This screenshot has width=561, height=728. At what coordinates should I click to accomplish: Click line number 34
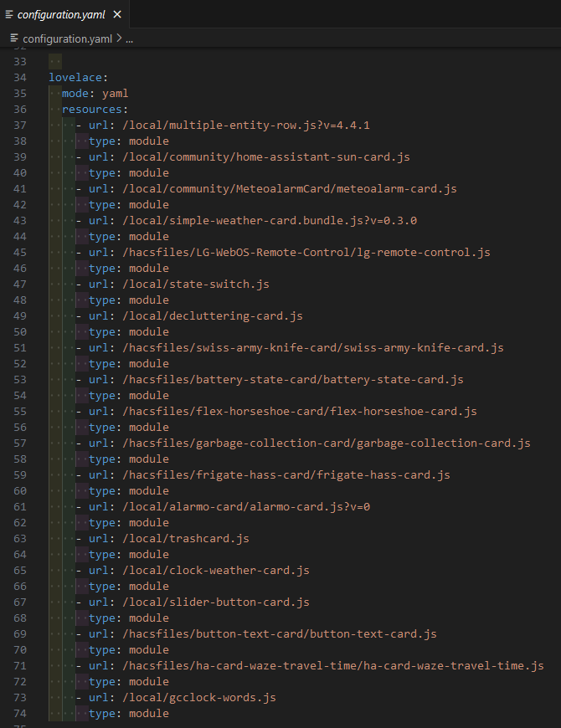[20, 78]
